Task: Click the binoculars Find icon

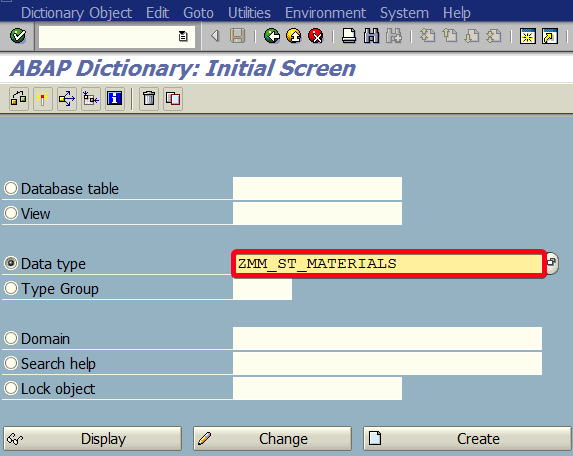Action: (x=371, y=36)
